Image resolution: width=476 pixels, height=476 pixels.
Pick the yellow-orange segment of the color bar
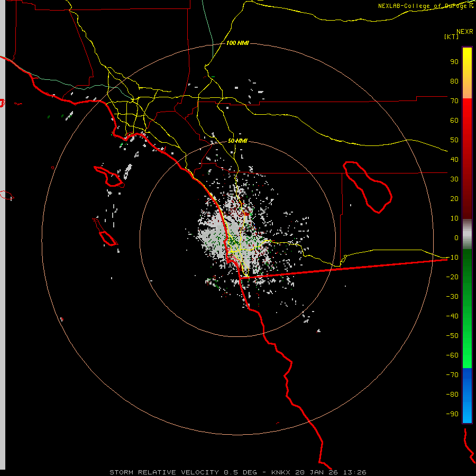(x=467, y=73)
